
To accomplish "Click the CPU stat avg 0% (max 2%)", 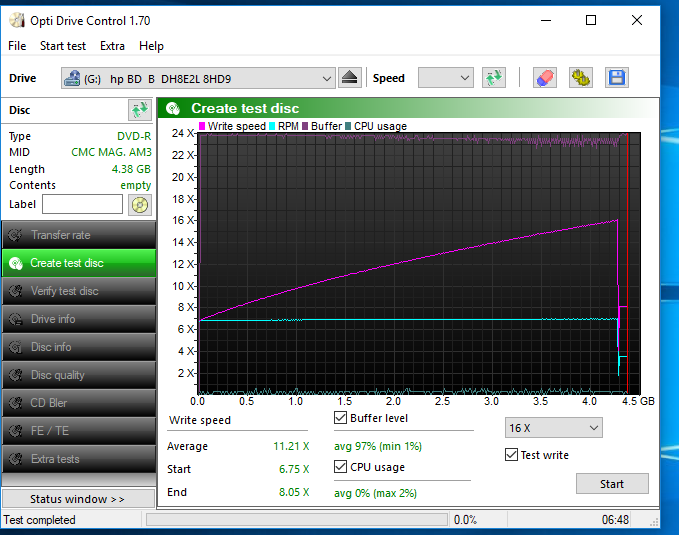I will click(375, 493).
